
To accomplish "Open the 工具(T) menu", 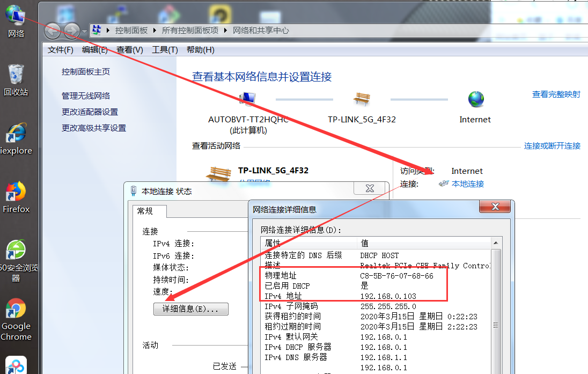I will (x=165, y=50).
